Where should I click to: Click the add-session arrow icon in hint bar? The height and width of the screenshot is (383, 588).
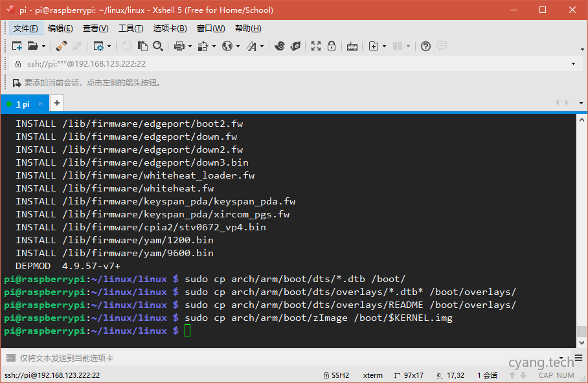(x=17, y=83)
